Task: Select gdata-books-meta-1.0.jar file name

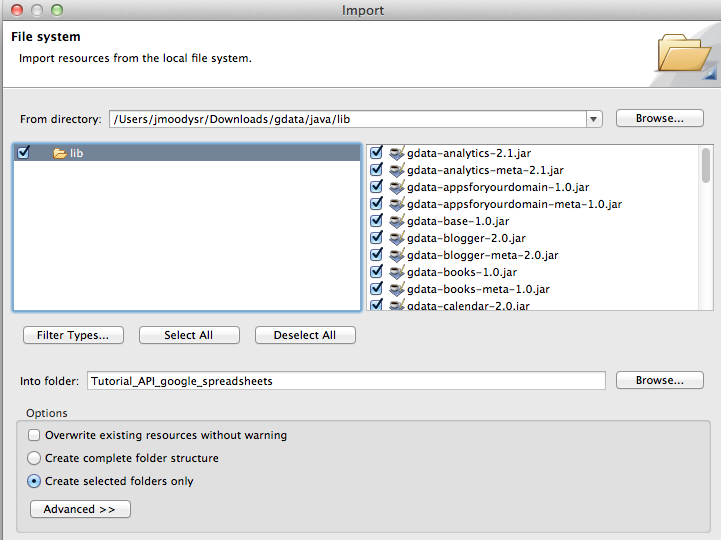Action: pos(478,289)
